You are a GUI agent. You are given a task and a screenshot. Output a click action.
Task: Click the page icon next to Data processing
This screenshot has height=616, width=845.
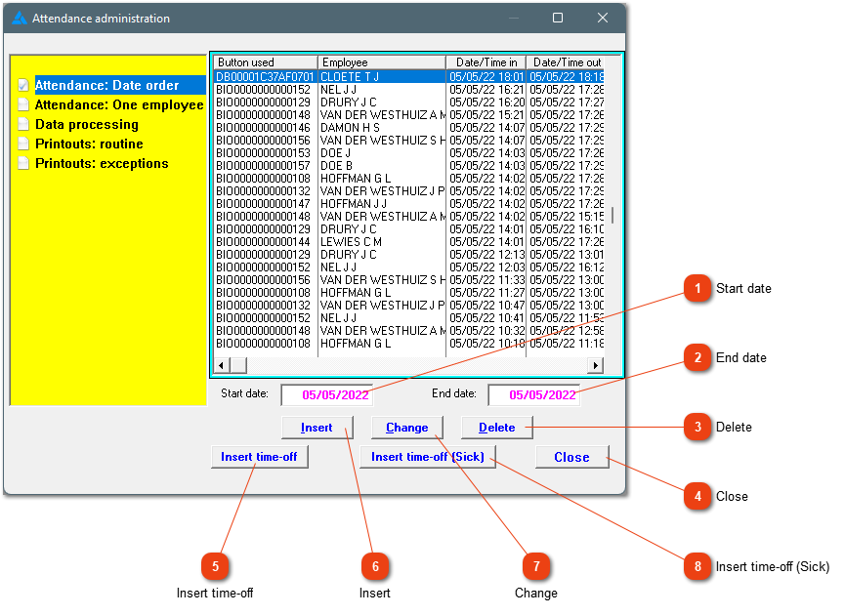23,124
